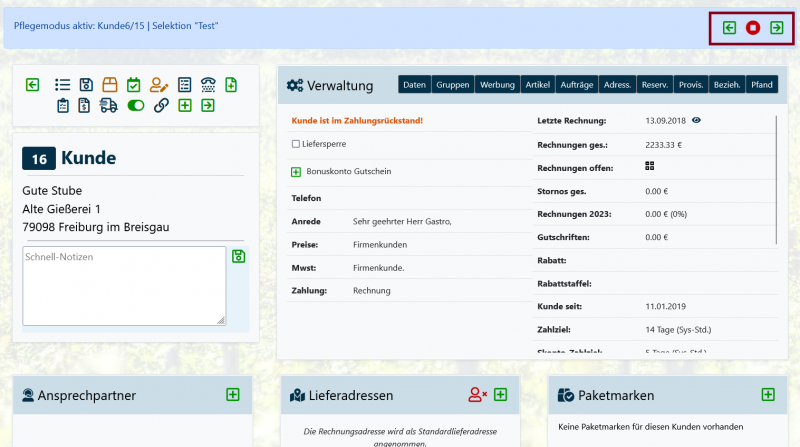The width and height of the screenshot is (800, 447).
Task: Open the telephone icon in toolbar
Action: point(208,85)
